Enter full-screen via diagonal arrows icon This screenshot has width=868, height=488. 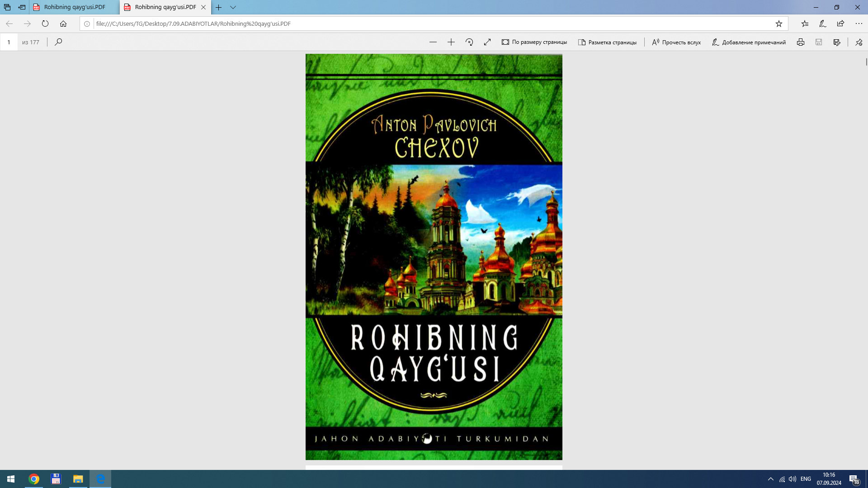(x=487, y=42)
